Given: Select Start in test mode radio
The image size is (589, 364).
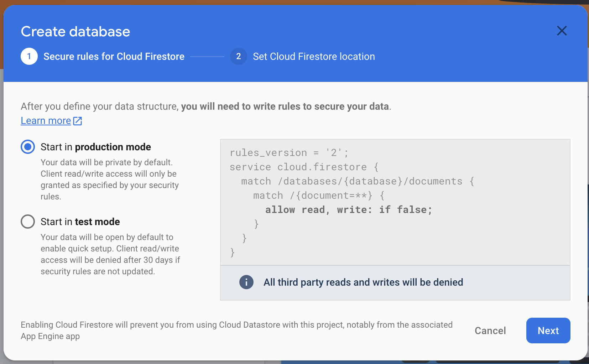Looking at the screenshot, I should pyautogui.click(x=28, y=222).
